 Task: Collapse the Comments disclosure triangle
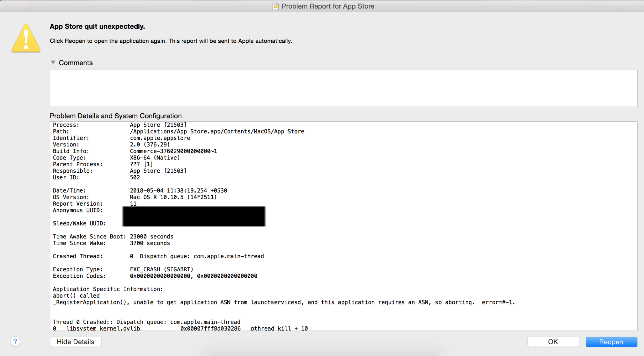[53, 62]
